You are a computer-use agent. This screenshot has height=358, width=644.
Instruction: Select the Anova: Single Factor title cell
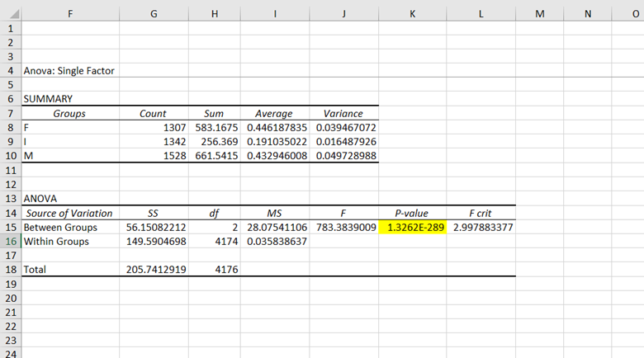[70, 71]
